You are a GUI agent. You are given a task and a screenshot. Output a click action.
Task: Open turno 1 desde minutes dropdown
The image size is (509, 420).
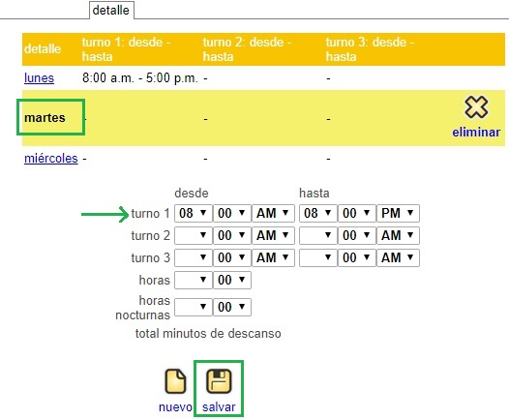[232, 213]
